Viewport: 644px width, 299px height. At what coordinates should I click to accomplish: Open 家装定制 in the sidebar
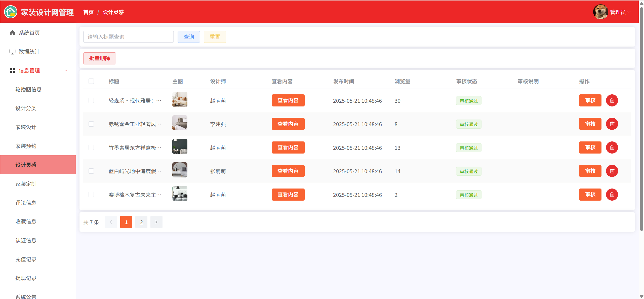click(x=26, y=184)
